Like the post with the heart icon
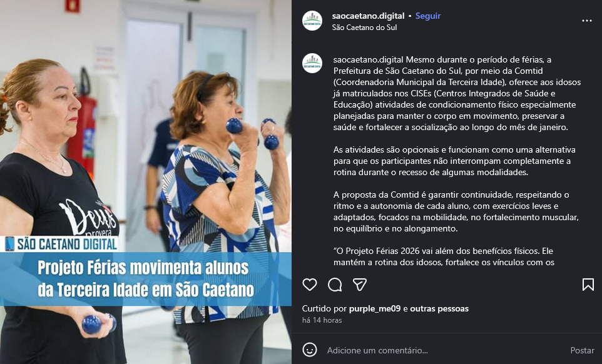Viewport: 602px width, 364px height. click(x=309, y=285)
